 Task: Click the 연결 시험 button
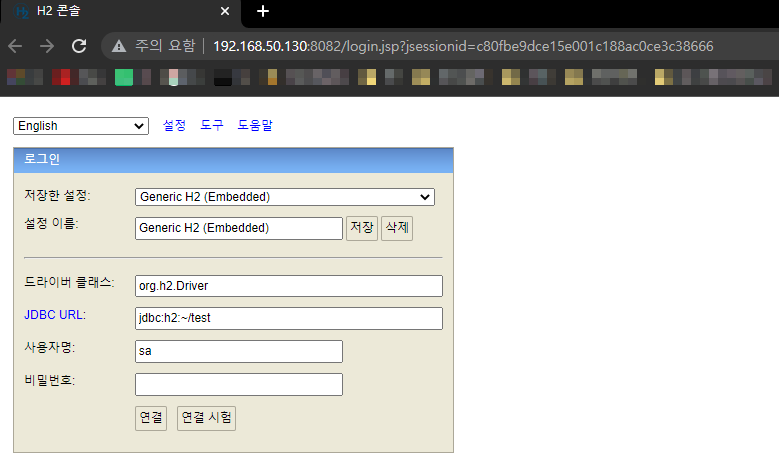point(206,418)
